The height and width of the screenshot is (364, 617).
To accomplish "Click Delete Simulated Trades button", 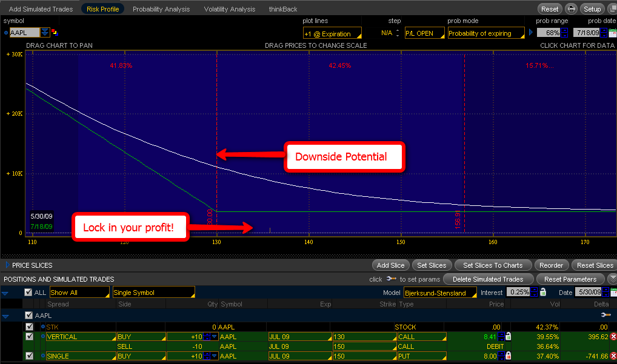I will coord(488,279).
